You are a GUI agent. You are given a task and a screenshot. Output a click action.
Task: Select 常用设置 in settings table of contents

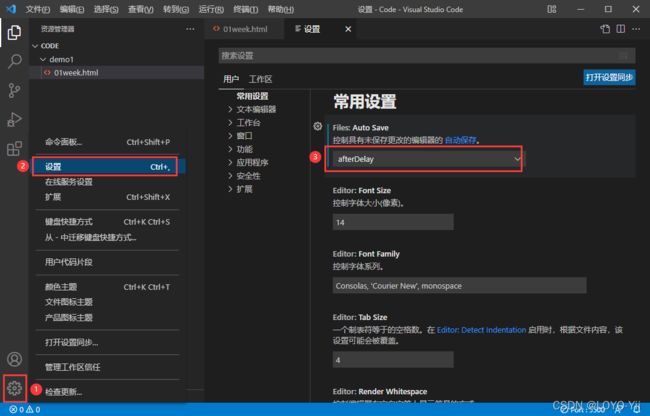click(x=252, y=96)
